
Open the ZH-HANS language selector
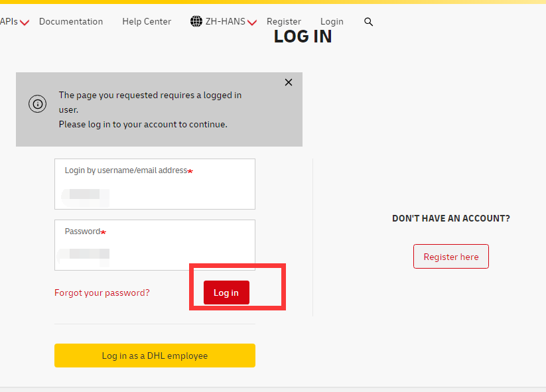pos(225,22)
